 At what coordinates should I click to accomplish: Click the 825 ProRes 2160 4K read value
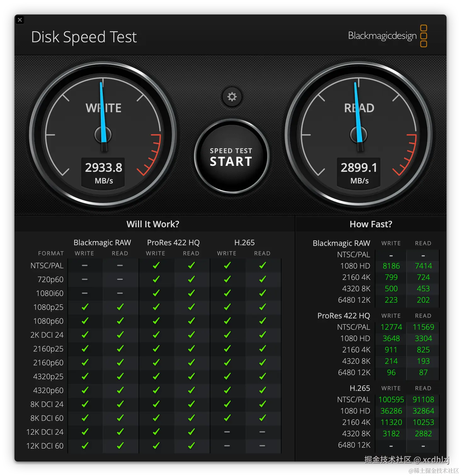[x=423, y=350]
